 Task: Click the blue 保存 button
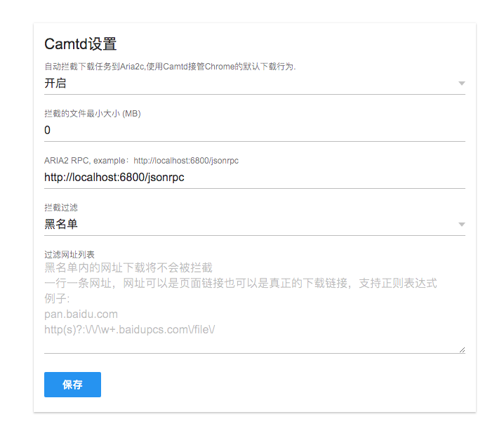[x=72, y=385]
